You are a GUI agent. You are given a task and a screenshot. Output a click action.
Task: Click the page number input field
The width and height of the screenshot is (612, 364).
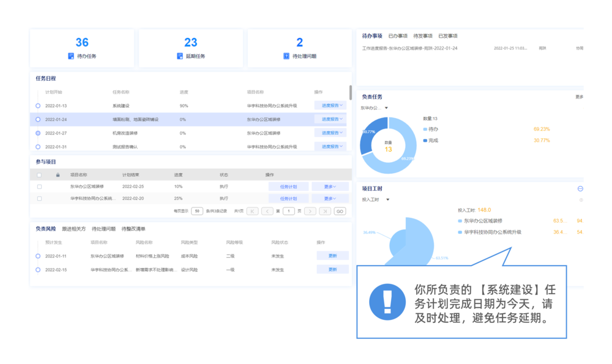click(x=288, y=211)
